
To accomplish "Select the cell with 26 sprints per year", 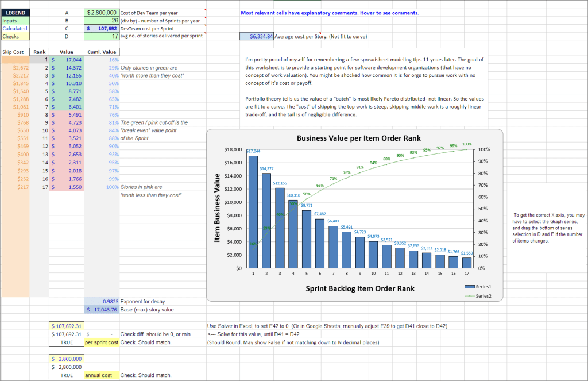I will click(x=101, y=20).
